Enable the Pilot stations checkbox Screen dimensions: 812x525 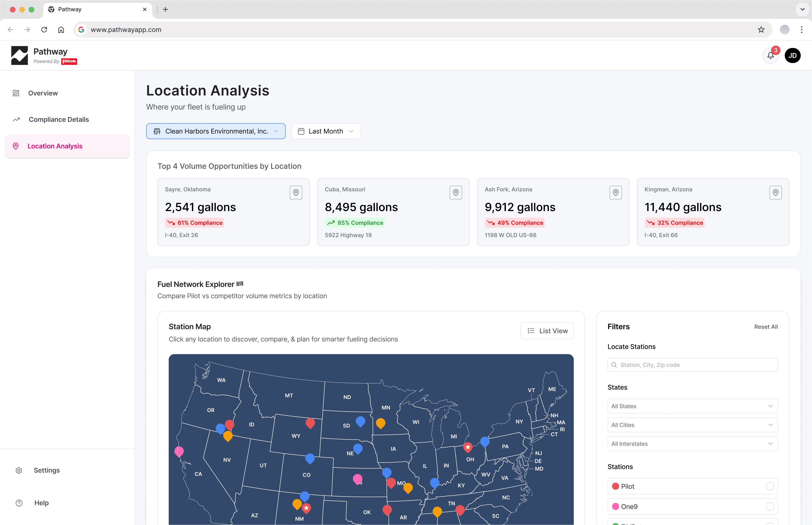click(x=770, y=486)
